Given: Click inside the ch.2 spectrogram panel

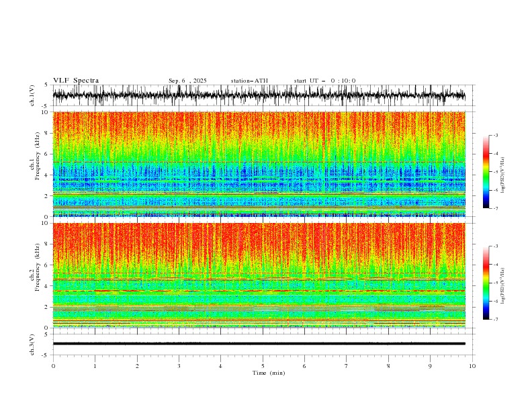Looking at the screenshot, I should pyautogui.click(x=259, y=275).
